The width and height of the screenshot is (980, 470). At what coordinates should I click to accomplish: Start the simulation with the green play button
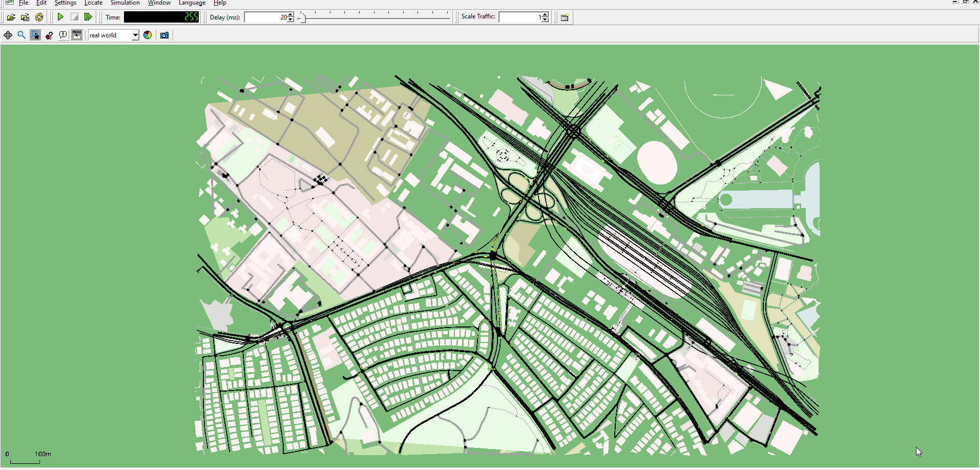(60, 17)
